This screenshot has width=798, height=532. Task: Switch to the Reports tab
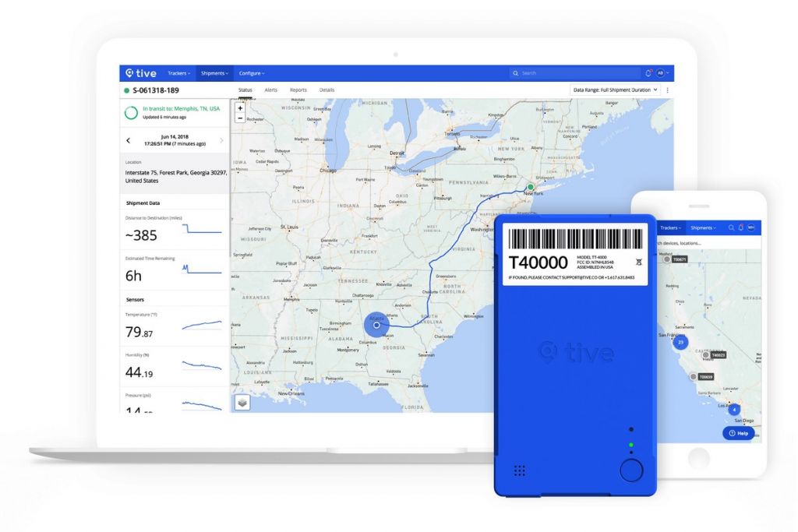[298, 90]
